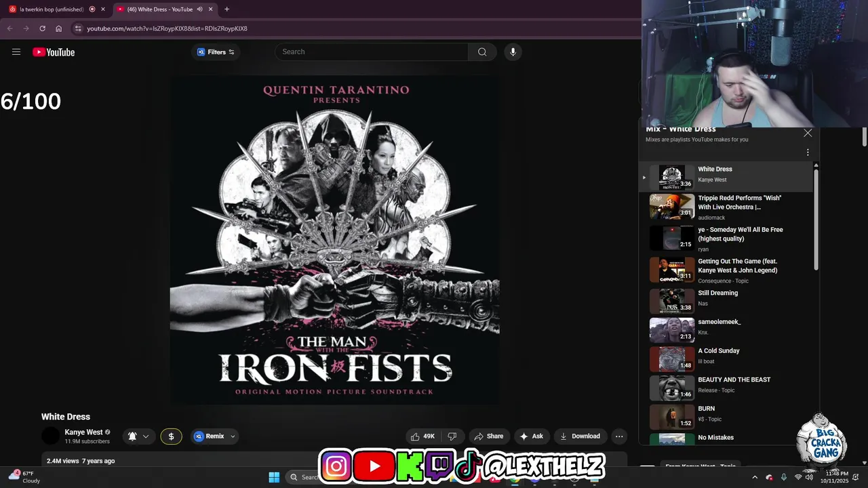Play 'ye - Someday We'll All Be Free'

point(726,239)
